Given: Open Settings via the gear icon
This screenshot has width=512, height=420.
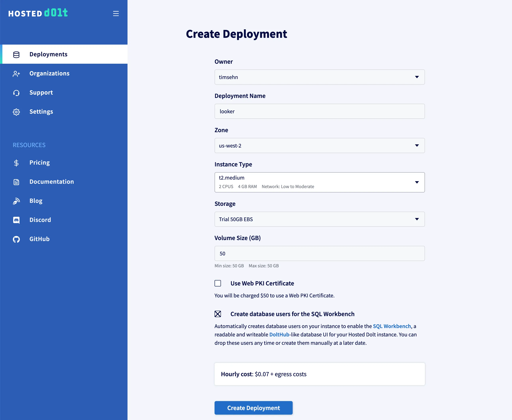Looking at the screenshot, I should pos(16,112).
